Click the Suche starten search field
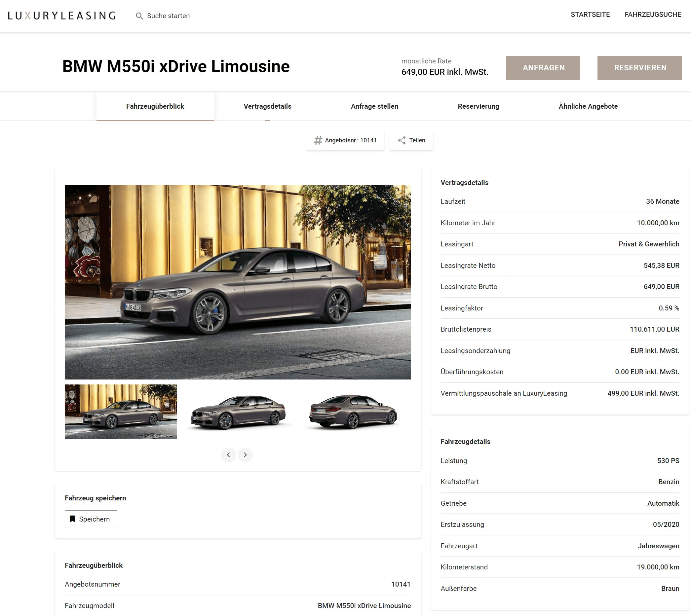The height and width of the screenshot is (616, 691). tap(168, 16)
